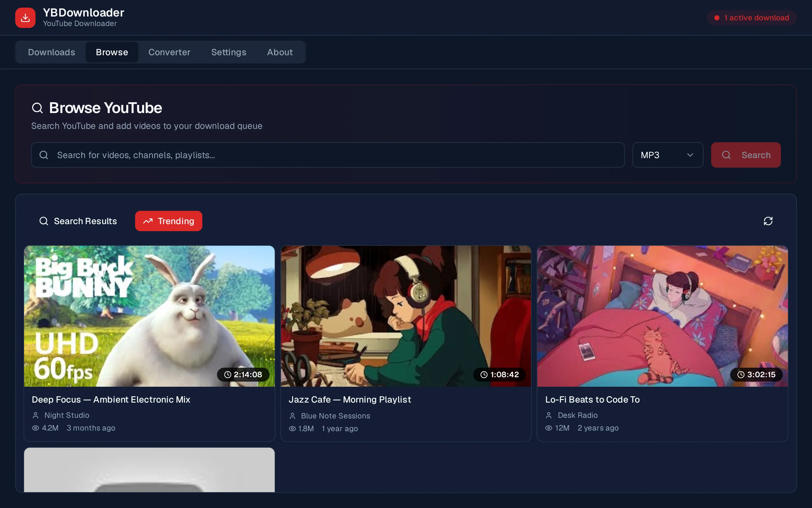This screenshot has width=812, height=508.
Task: Click the clock icon on the 2:14:08 duration badge
Action: point(227,375)
